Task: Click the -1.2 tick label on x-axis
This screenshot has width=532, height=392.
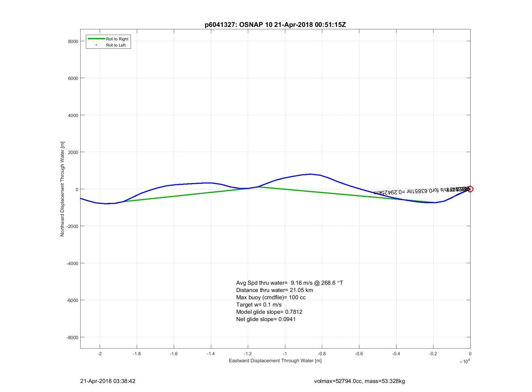Action: [248, 353]
